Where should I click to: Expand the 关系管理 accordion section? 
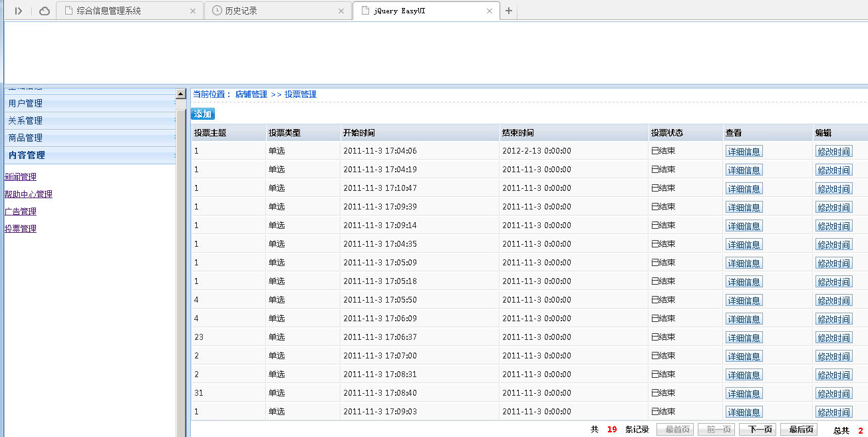pyautogui.click(x=90, y=121)
